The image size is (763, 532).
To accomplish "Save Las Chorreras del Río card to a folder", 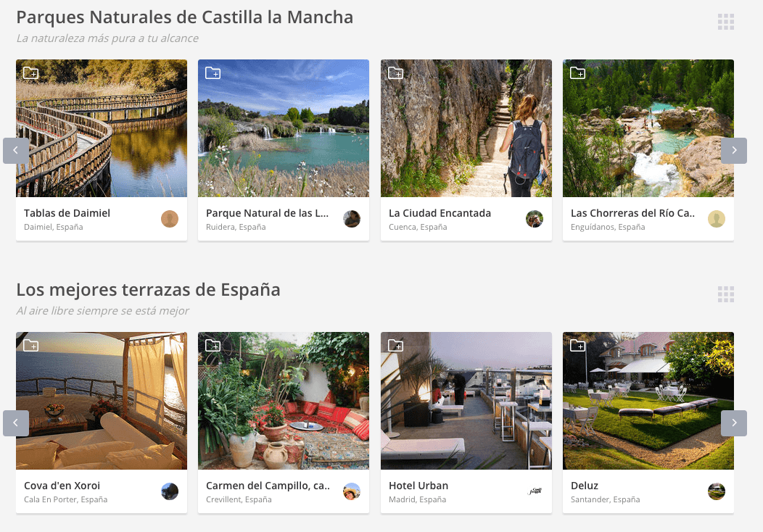I will coord(577,73).
